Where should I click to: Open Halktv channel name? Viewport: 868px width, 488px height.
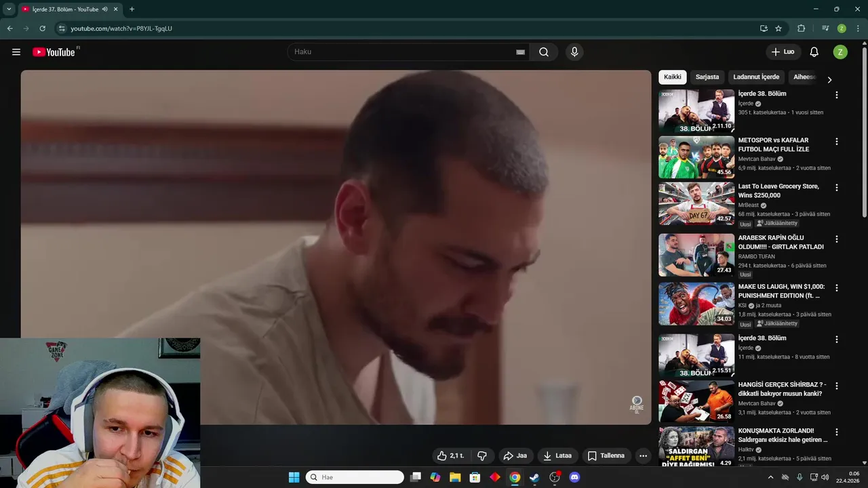[x=747, y=449]
